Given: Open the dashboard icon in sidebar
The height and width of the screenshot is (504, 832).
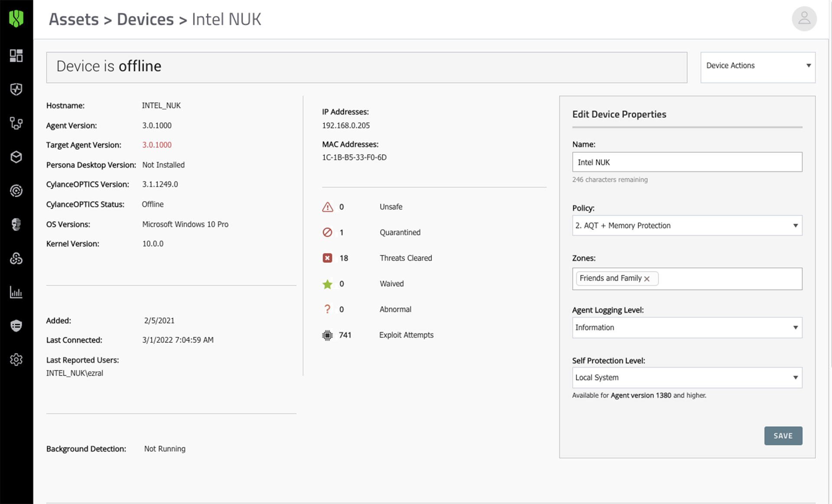Looking at the screenshot, I should point(16,55).
